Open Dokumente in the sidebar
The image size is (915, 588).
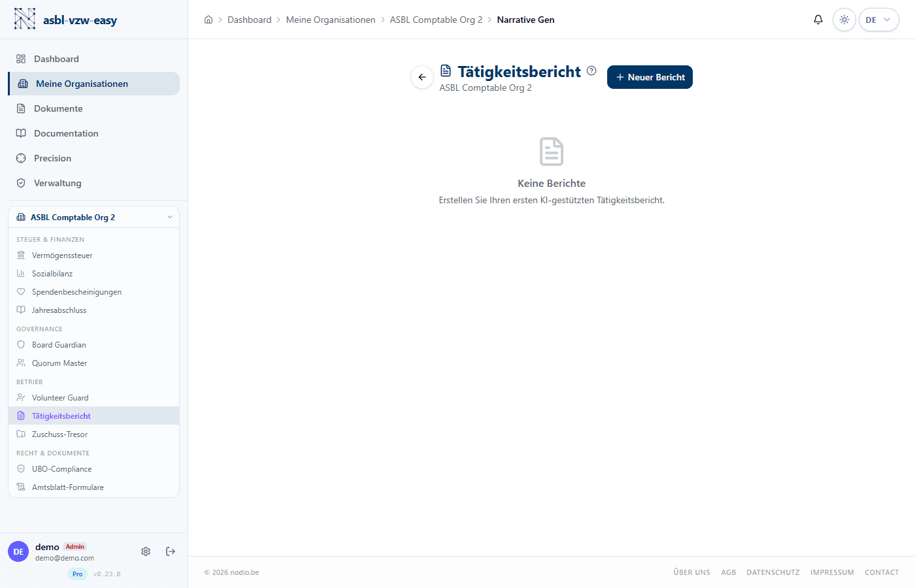point(93,108)
